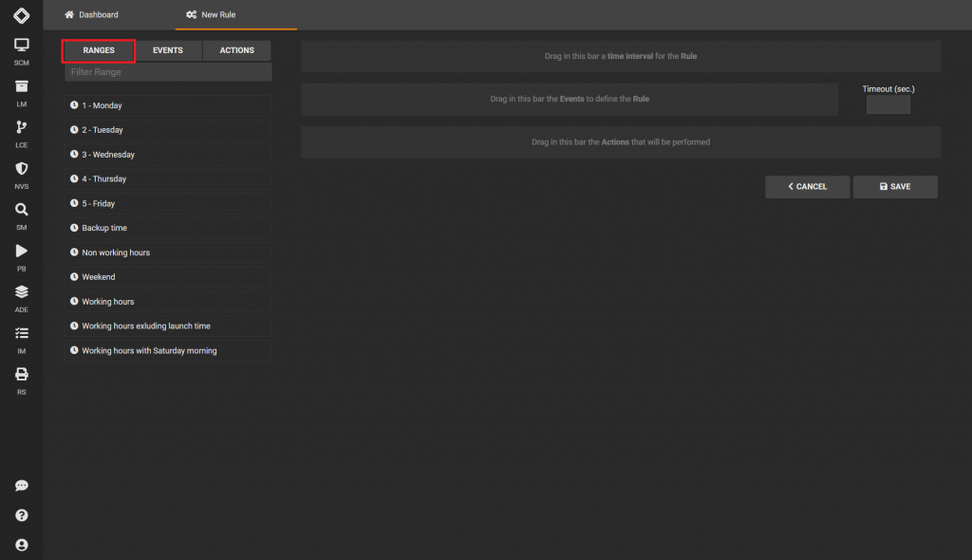
Task: Click the clock icon beside Backup time
Action: [x=74, y=228]
